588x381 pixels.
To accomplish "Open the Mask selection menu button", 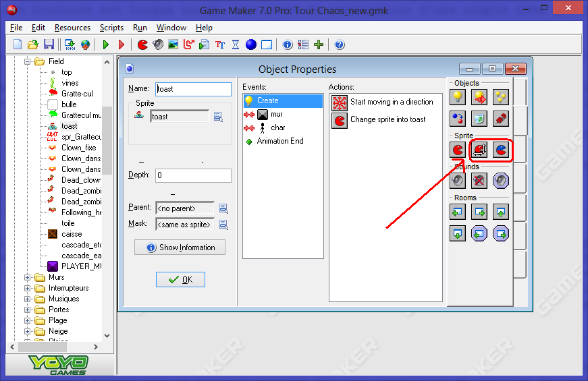I will tap(223, 224).
